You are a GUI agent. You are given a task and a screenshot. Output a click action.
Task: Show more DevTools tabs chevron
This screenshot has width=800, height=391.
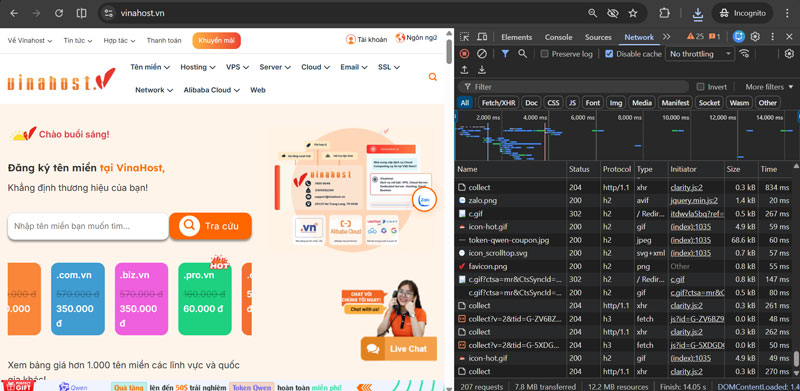pos(666,37)
